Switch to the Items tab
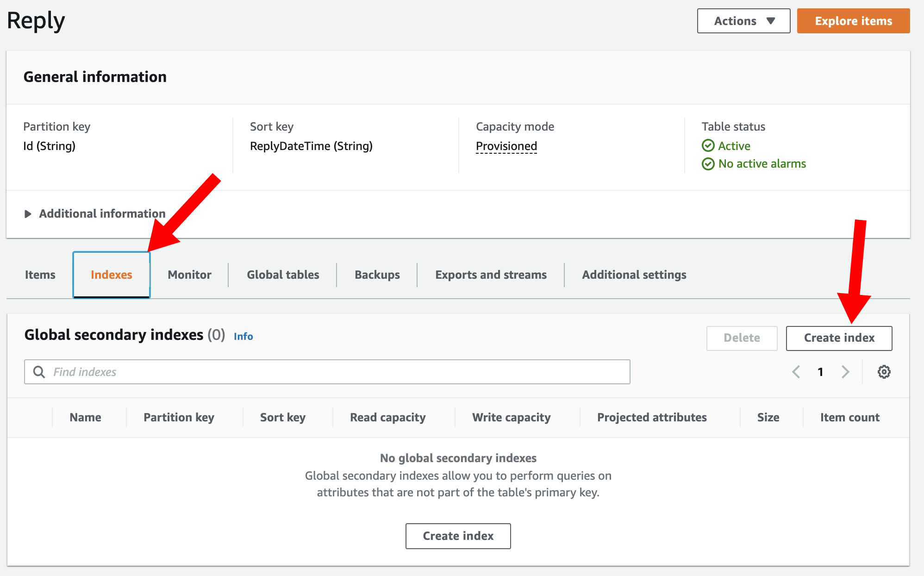The height and width of the screenshot is (576, 924). pyautogui.click(x=40, y=275)
